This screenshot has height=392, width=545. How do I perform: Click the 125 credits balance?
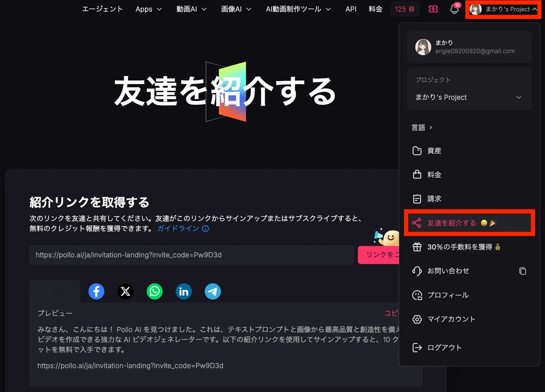pos(405,9)
